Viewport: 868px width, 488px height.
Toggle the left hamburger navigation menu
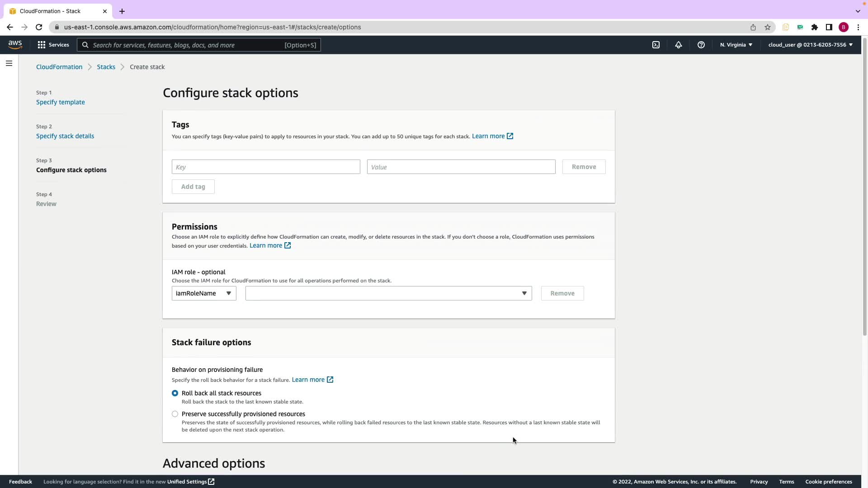tap(9, 63)
